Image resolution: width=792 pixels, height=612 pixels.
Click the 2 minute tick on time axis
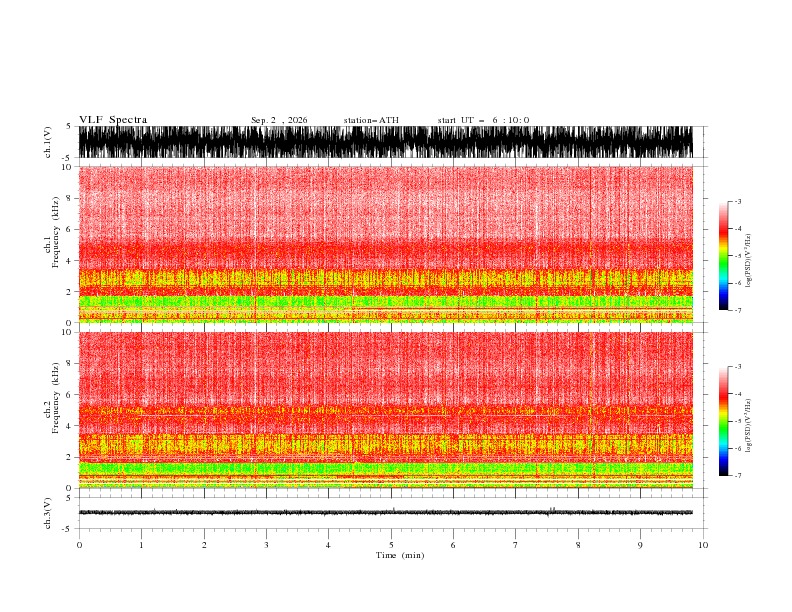coord(204,545)
